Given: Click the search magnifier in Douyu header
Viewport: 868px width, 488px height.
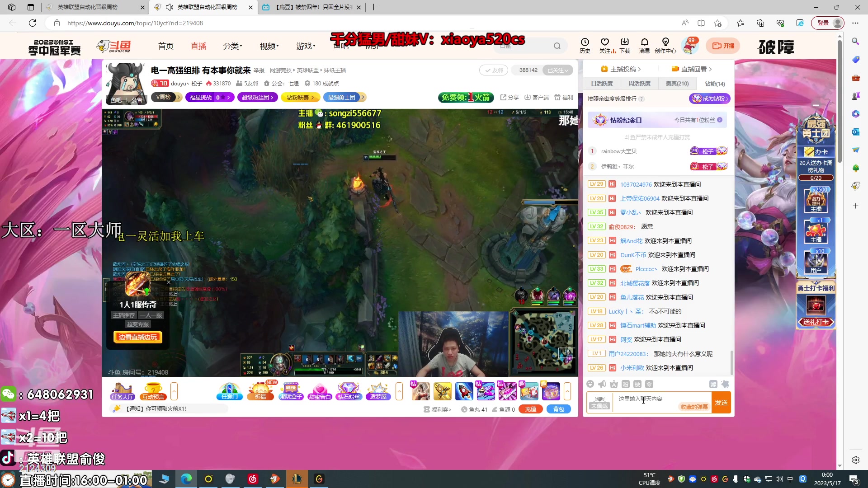Looking at the screenshot, I should click(557, 46).
